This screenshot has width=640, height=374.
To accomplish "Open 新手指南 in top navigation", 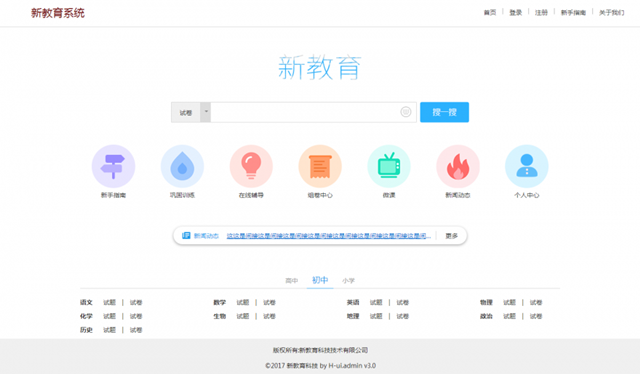I will 573,13.
